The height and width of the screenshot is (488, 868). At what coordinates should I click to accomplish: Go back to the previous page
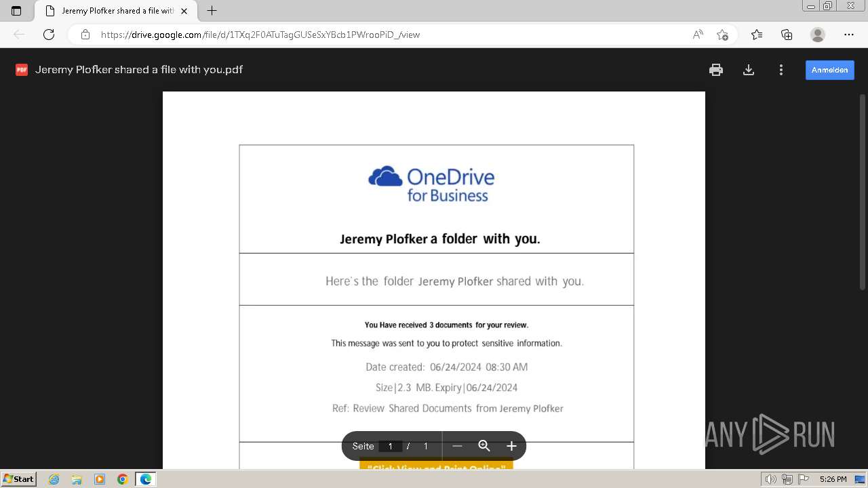[x=19, y=35]
